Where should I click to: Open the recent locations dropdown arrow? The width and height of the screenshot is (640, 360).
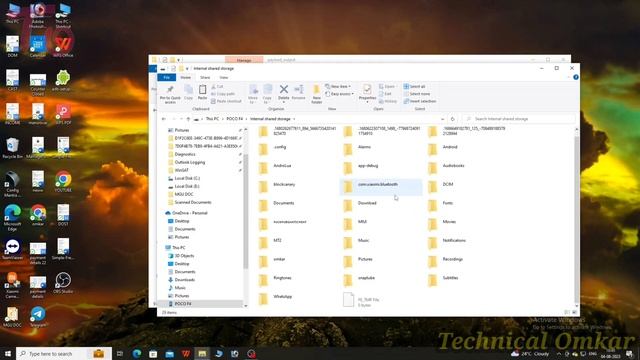pos(180,119)
